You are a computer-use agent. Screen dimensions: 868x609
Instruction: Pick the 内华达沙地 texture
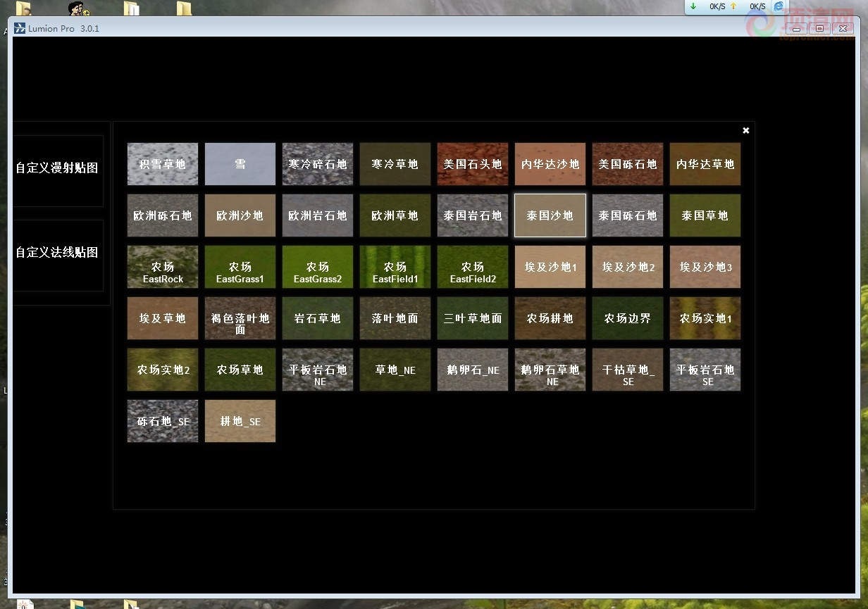550,164
